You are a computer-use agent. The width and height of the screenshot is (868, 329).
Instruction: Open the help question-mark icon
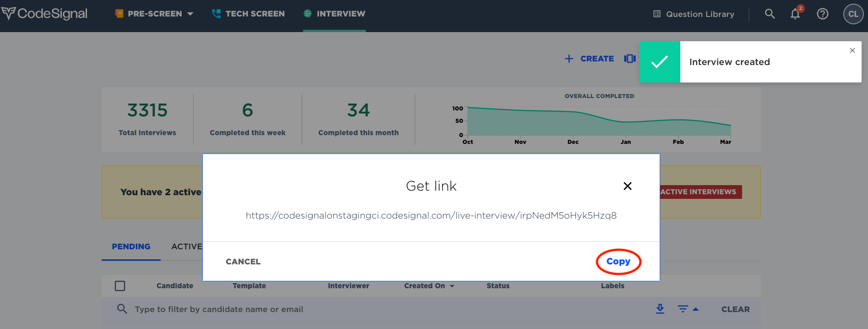point(823,14)
